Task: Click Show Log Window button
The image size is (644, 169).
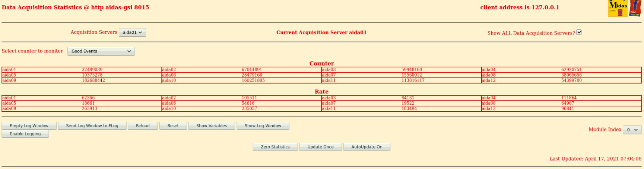Action: [263, 126]
